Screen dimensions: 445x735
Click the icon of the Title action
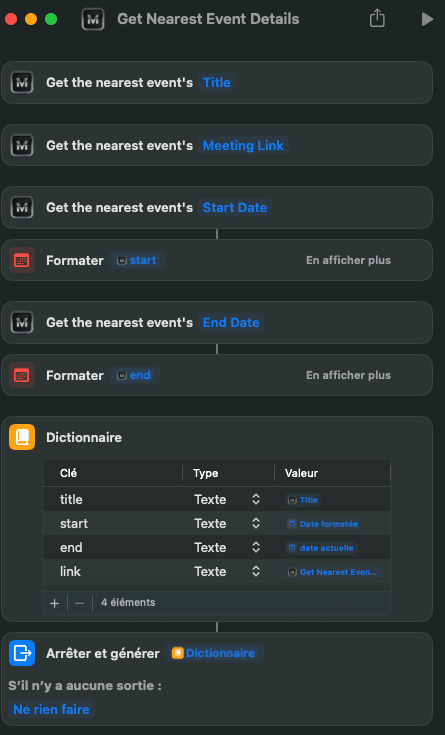22,82
